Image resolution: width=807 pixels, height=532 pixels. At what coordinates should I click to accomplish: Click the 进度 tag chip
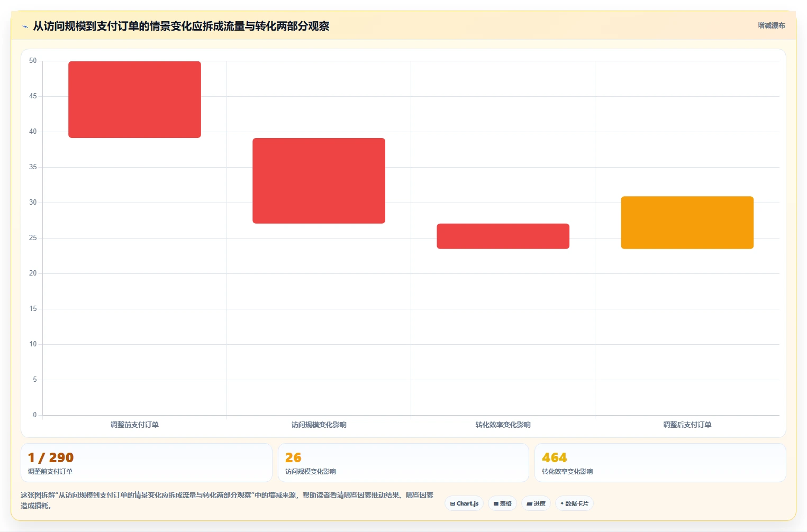[x=536, y=503]
